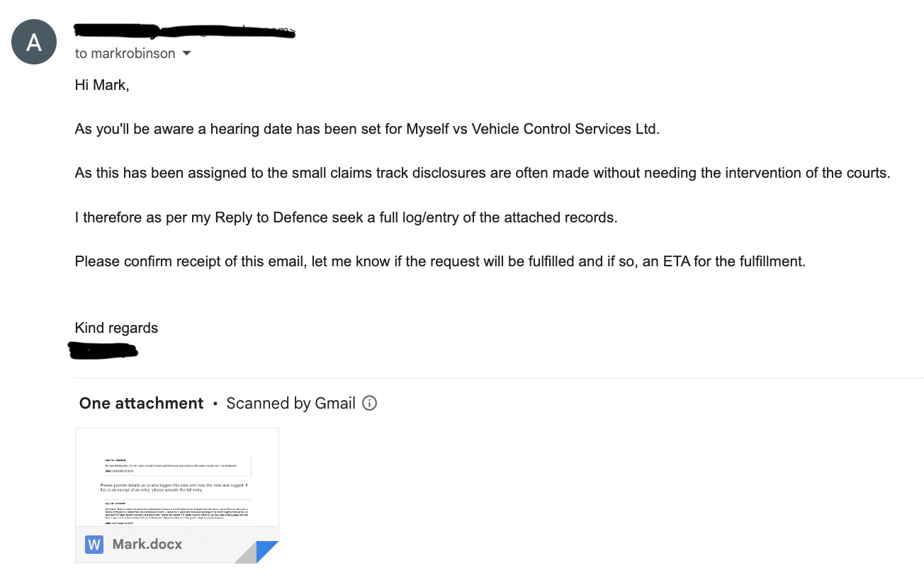Click the line mentioning Reply to Defence

pos(346,217)
